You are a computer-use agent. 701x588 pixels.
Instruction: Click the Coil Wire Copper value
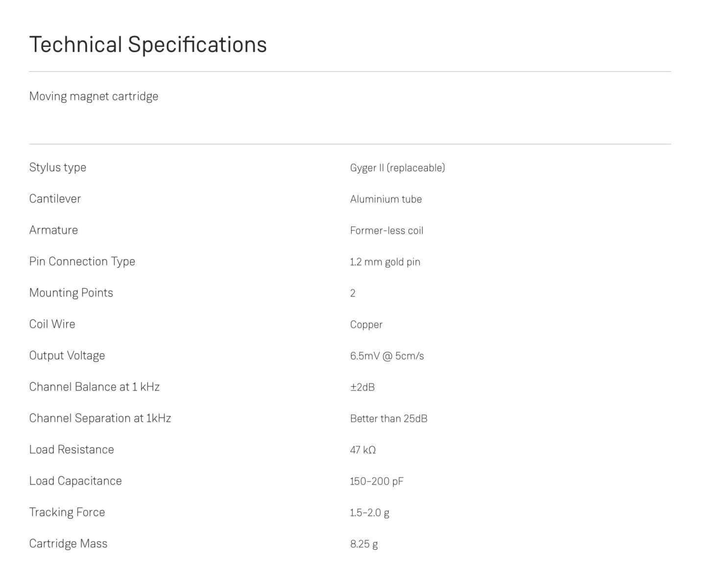(366, 325)
